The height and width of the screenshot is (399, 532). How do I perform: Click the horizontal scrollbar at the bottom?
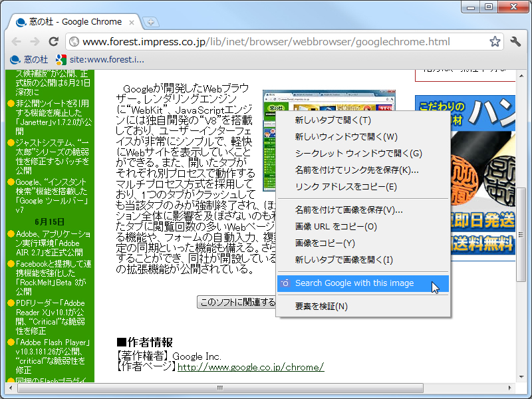(219, 389)
